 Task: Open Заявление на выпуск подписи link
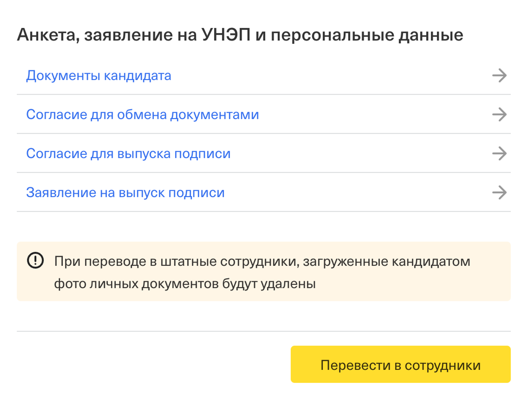[125, 192]
